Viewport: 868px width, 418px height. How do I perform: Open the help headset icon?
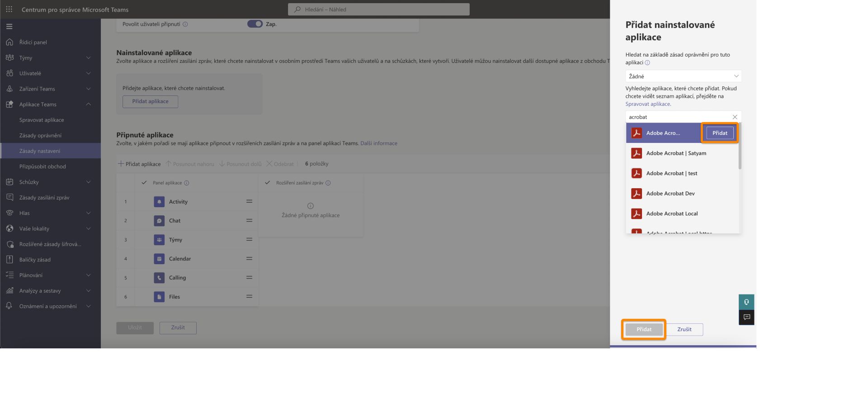click(x=746, y=302)
